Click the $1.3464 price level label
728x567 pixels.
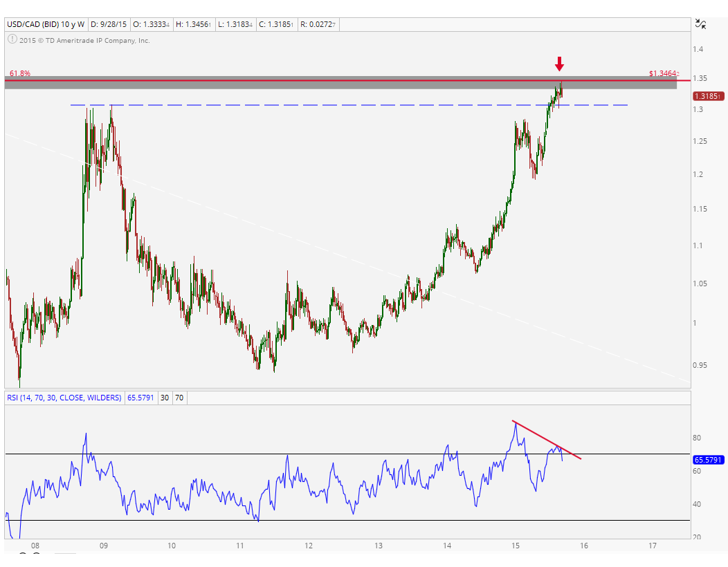click(x=664, y=73)
